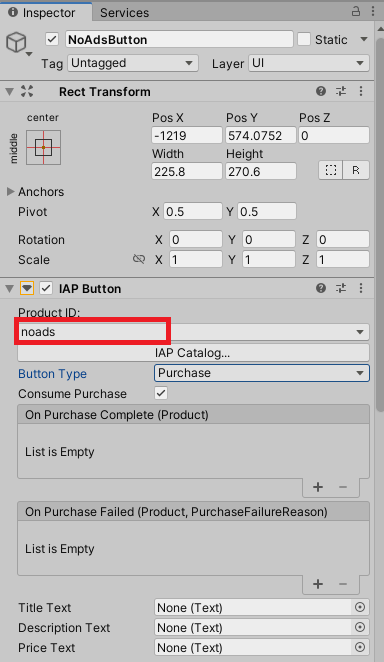Click the Height field value 270.6
This screenshot has width=384, height=662.
click(x=261, y=171)
